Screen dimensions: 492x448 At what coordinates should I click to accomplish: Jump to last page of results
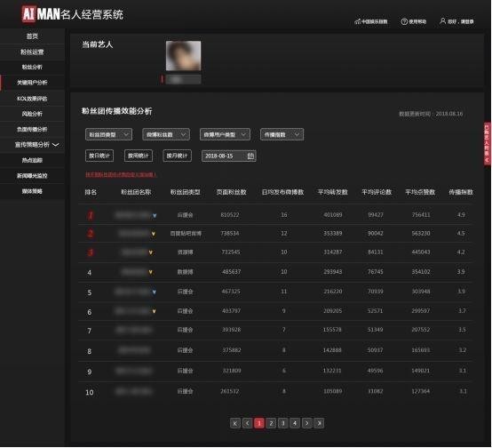(x=319, y=423)
